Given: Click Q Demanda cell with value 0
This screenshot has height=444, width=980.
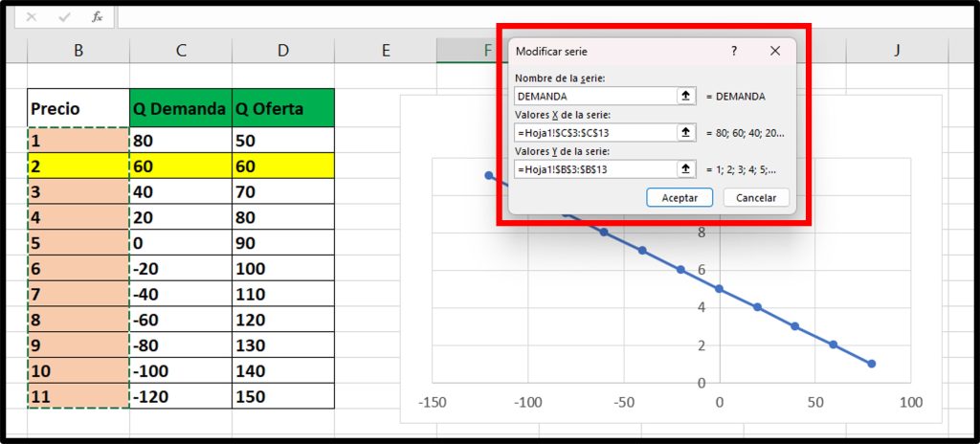Looking at the screenshot, I should [x=181, y=243].
